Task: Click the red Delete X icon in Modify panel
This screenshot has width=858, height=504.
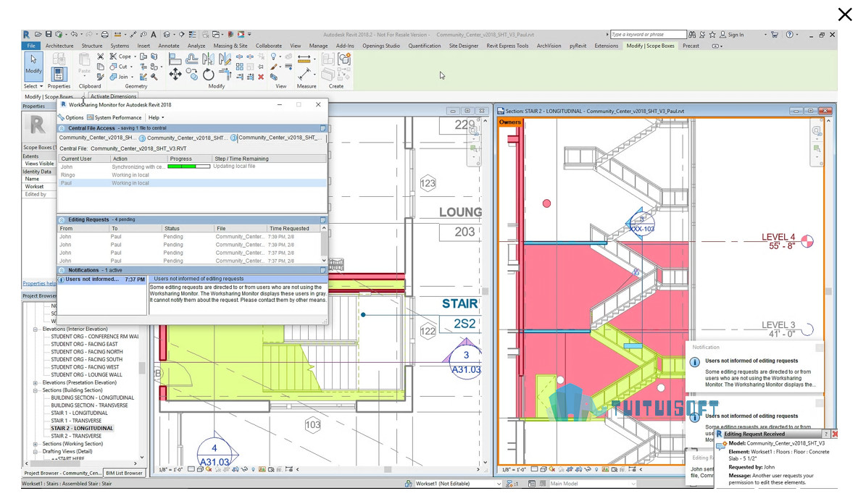Action: pyautogui.click(x=261, y=77)
